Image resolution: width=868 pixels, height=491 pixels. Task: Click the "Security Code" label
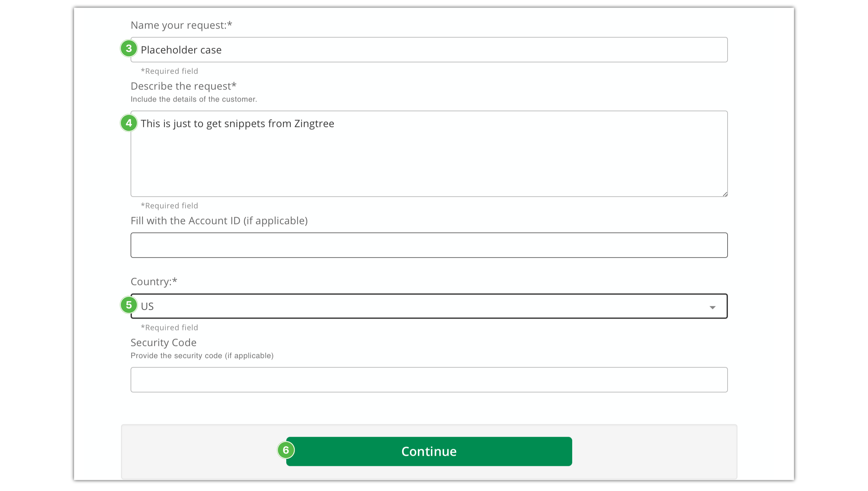coord(163,343)
